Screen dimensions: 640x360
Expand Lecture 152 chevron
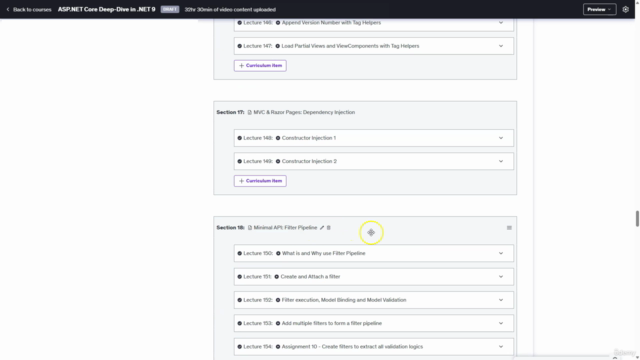click(501, 300)
